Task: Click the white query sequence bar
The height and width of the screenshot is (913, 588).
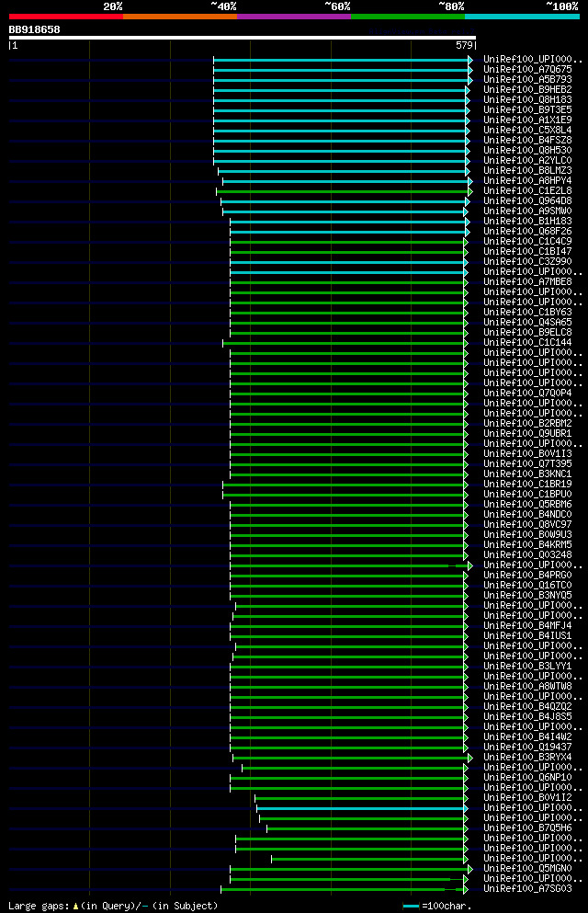Action: tap(242, 38)
